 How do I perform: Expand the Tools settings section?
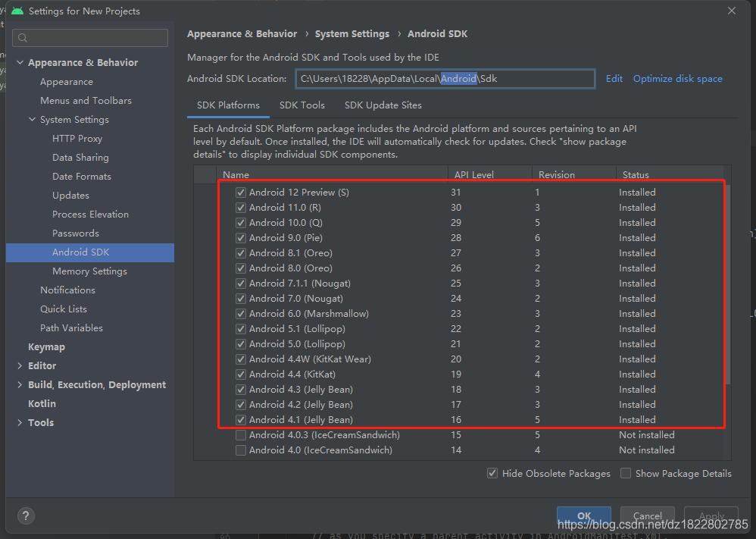point(20,423)
